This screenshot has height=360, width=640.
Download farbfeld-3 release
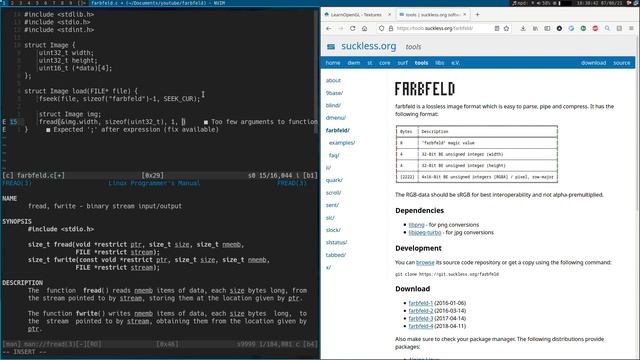tap(420, 318)
